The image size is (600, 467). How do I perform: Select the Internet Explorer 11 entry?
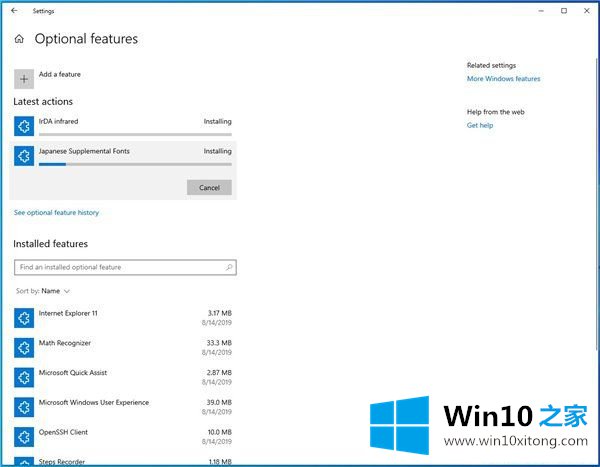[123, 318]
